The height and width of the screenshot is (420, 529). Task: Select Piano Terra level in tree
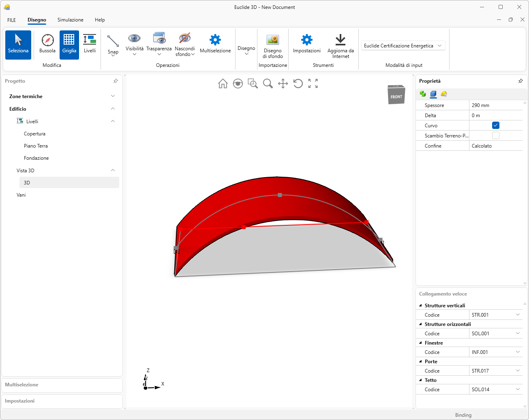click(36, 146)
